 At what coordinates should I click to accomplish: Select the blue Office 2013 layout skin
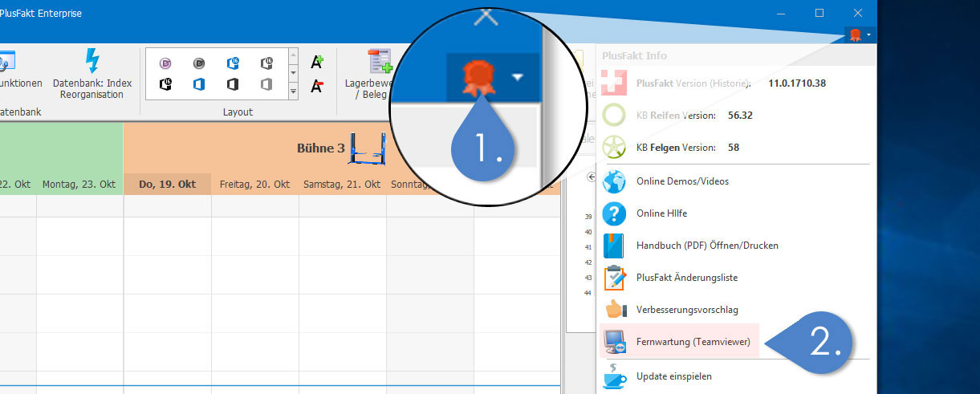[198, 83]
